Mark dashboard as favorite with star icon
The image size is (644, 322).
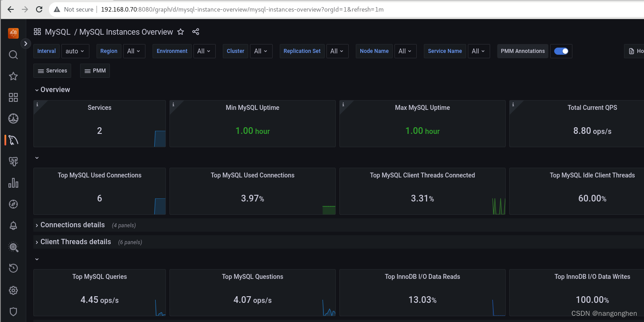point(181,32)
